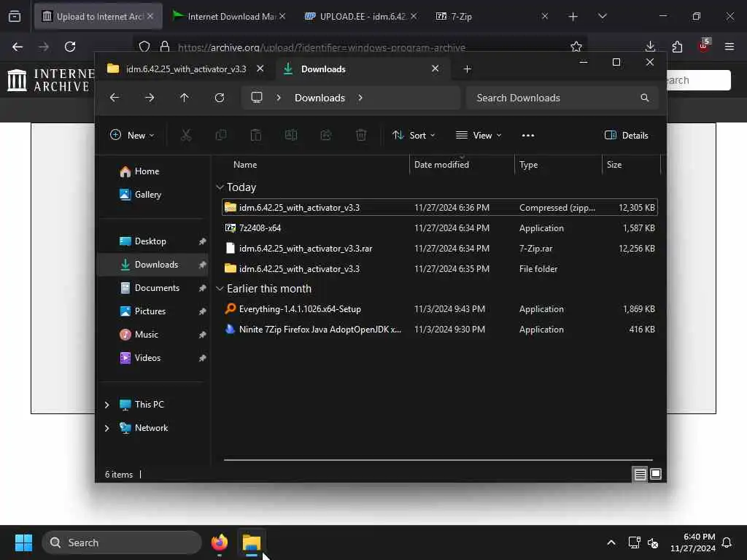The height and width of the screenshot is (560, 747).
Task: Switch to Internet Download Manager browser tab
Action: pos(228,16)
